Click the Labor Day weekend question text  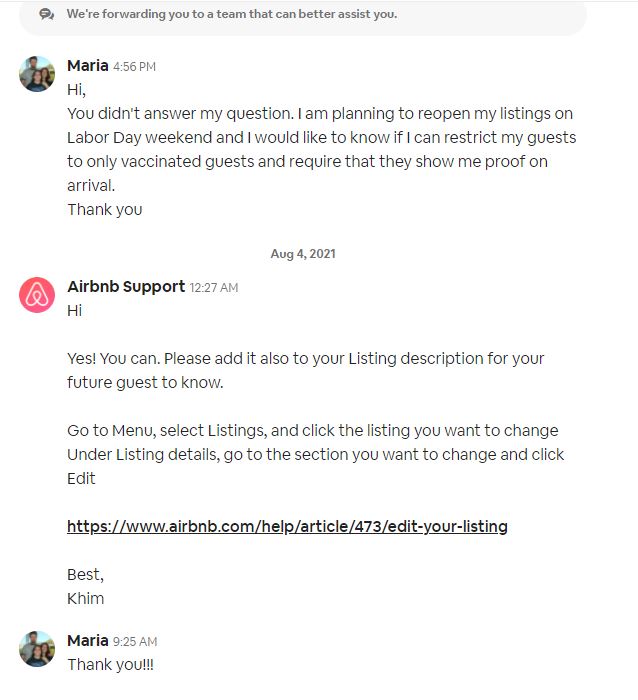point(321,150)
